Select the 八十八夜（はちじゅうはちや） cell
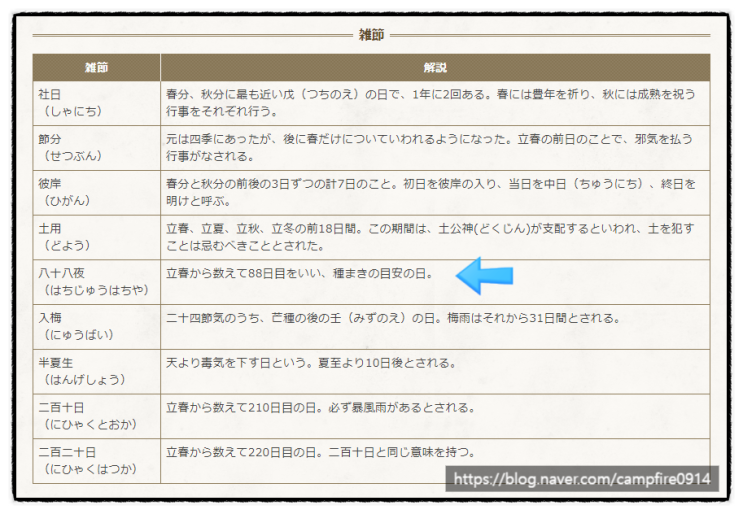Screen dimensions: 743x514 click(97, 282)
